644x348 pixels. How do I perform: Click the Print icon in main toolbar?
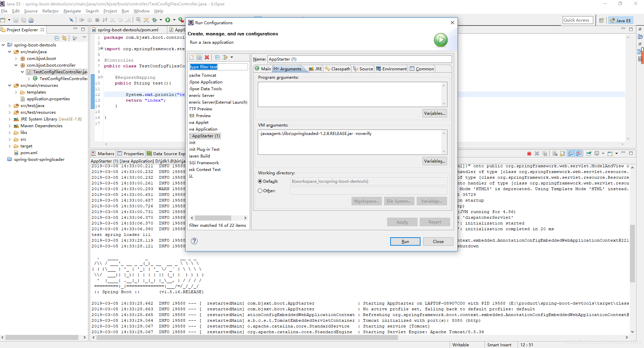pos(31,20)
